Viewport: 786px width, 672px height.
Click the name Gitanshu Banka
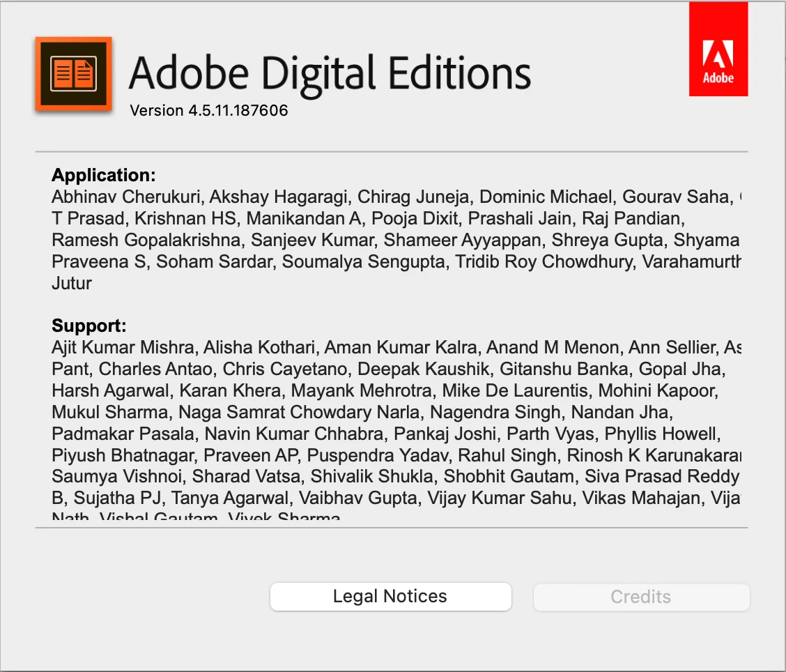point(564,369)
